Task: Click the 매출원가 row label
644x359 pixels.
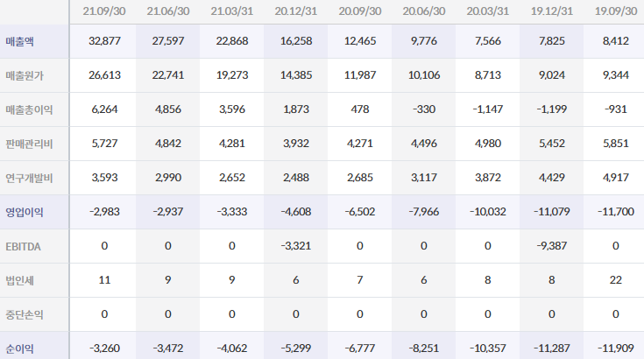Action: (x=25, y=75)
